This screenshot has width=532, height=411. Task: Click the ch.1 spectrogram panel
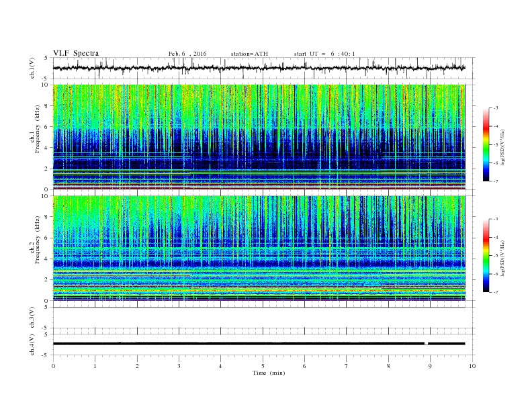click(x=259, y=137)
